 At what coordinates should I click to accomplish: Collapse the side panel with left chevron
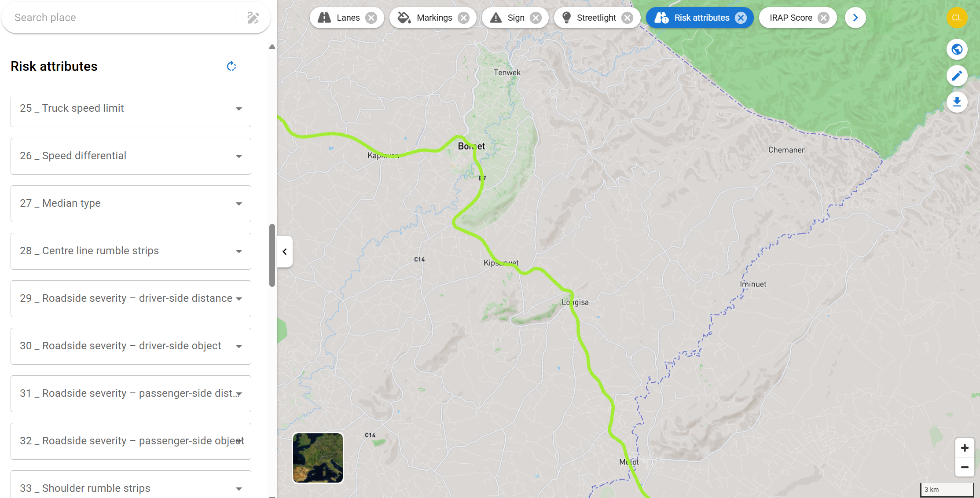click(x=285, y=252)
